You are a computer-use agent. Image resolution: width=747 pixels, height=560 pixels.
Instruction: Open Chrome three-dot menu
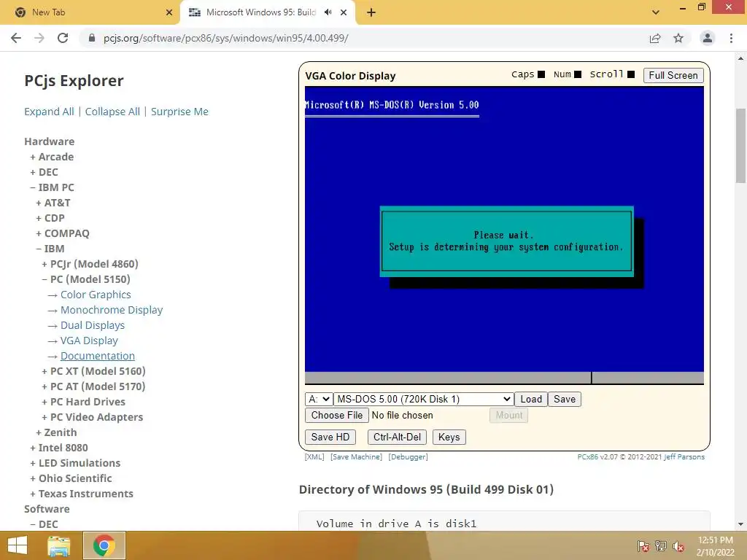pos(731,38)
